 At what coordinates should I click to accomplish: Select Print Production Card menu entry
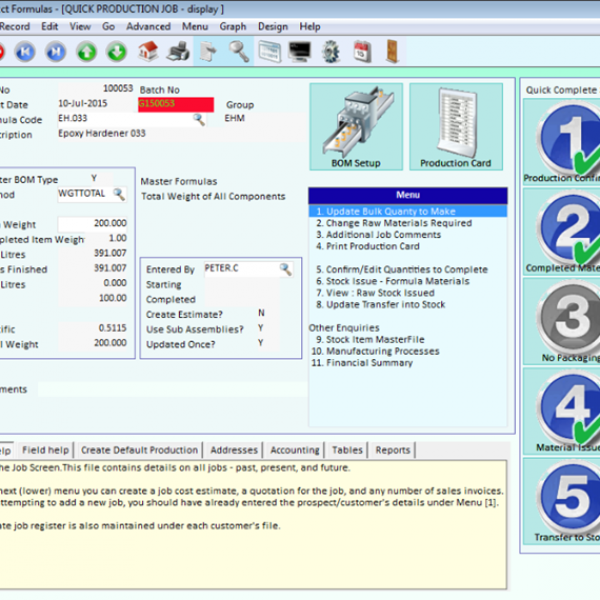[368, 246]
